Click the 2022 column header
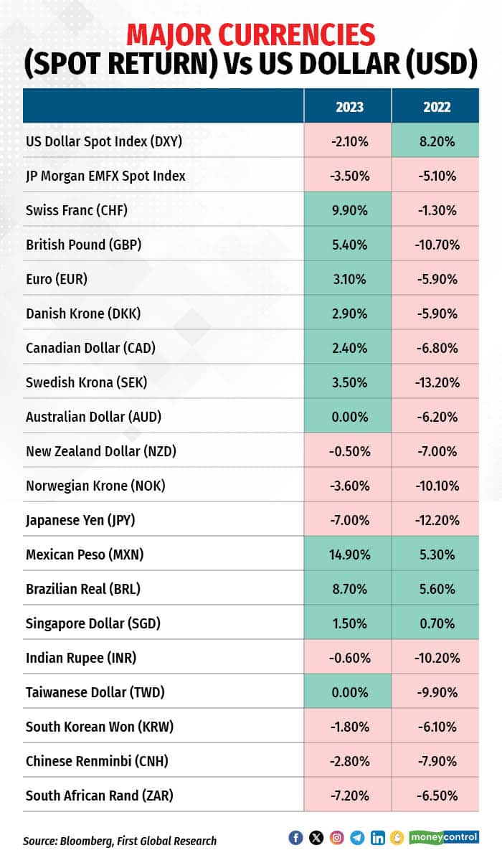This screenshot has height=868, width=502. 437,107
